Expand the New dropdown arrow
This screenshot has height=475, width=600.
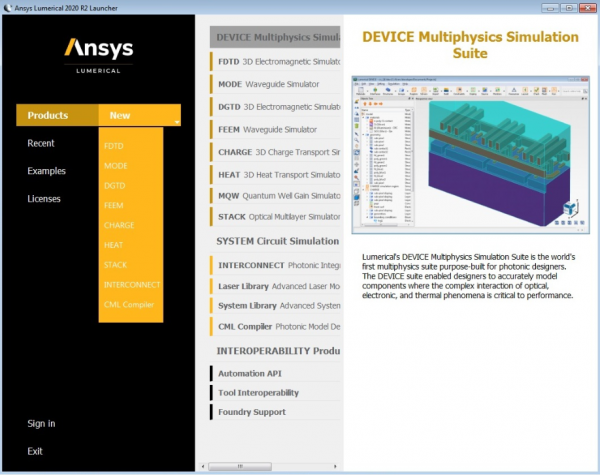[x=176, y=122]
